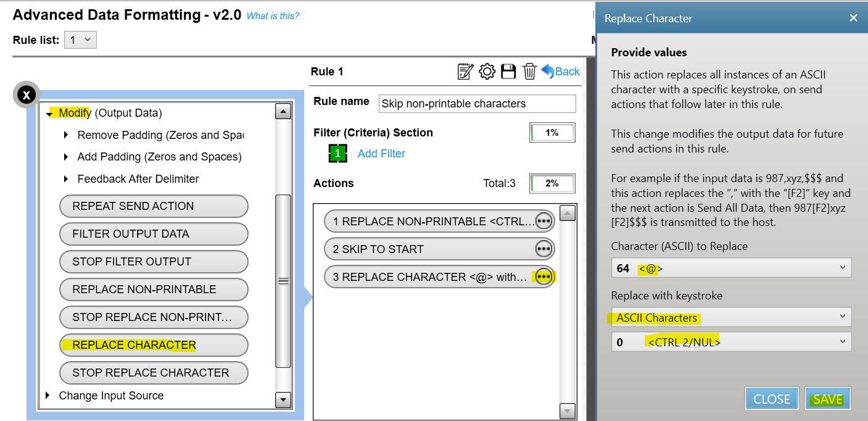Open options for SKIP TO START action

543,249
